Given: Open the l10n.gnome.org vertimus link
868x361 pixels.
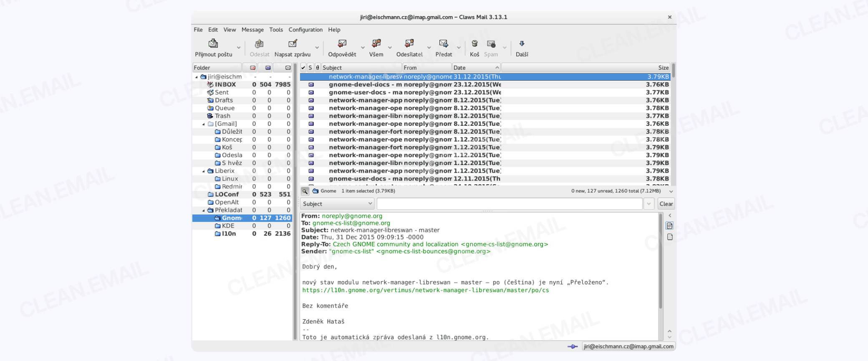Looking at the screenshot, I should [x=426, y=290].
